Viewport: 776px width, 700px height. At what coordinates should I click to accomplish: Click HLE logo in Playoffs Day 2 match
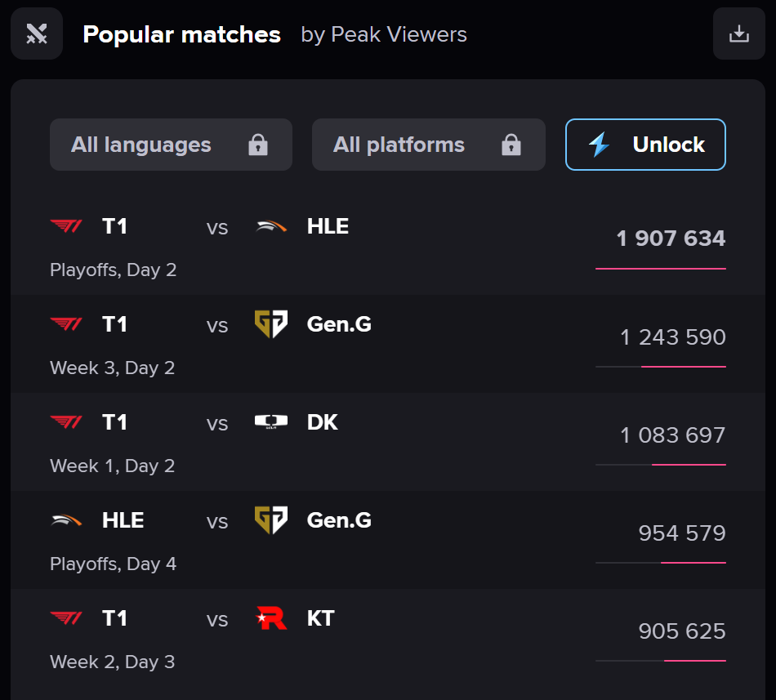pyautogui.click(x=271, y=226)
